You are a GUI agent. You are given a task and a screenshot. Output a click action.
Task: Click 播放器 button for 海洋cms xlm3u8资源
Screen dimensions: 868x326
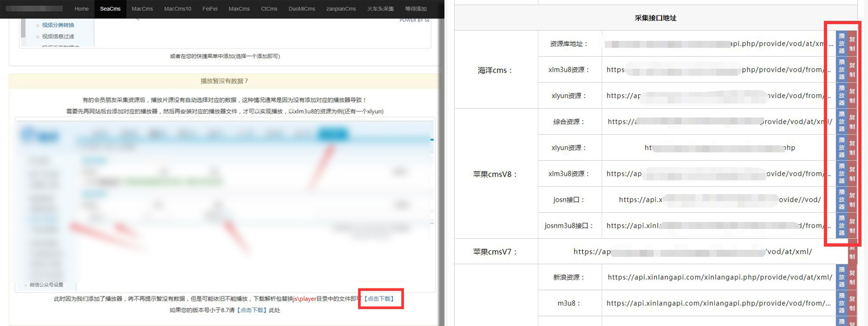click(841, 69)
